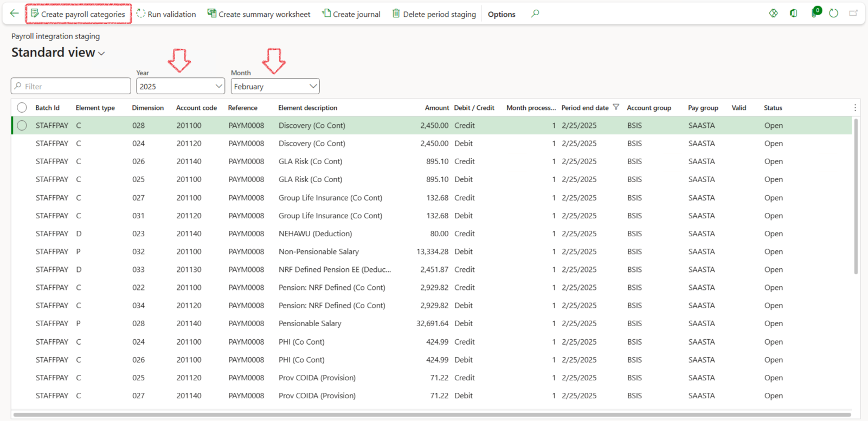Refresh the page with circular arrow

[x=834, y=13]
